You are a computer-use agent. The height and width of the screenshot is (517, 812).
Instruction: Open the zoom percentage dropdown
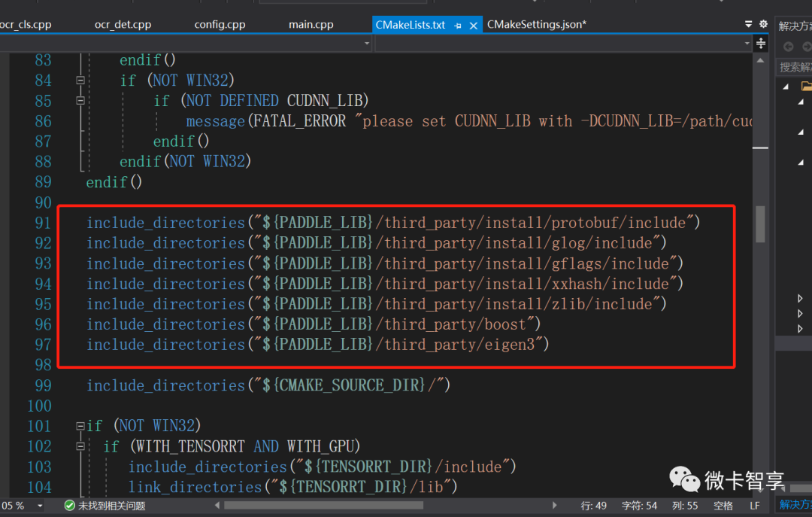[40, 506]
